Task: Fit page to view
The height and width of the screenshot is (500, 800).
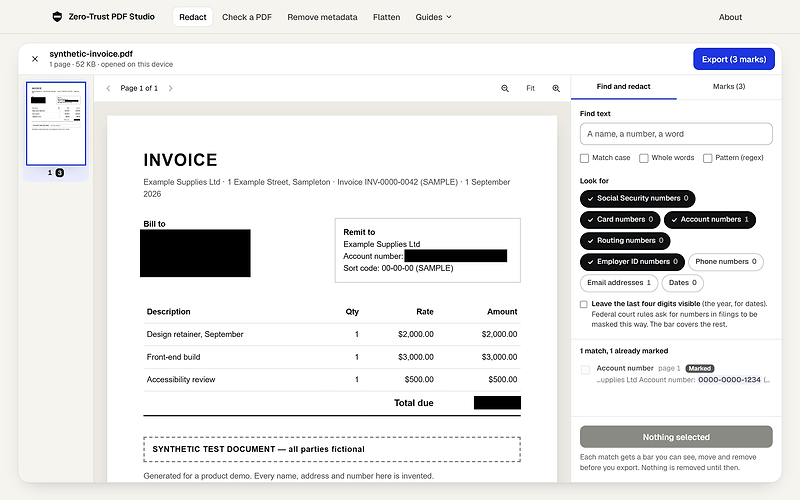Action: pyautogui.click(x=531, y=88)
